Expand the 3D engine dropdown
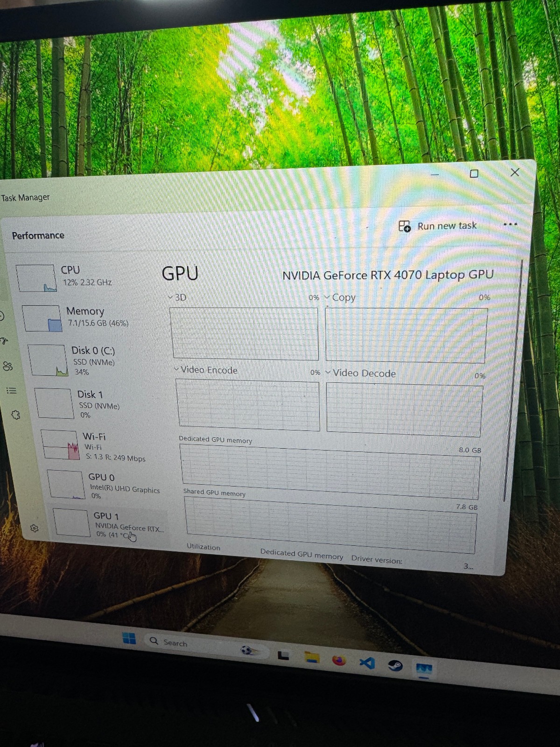 [171, 297]
